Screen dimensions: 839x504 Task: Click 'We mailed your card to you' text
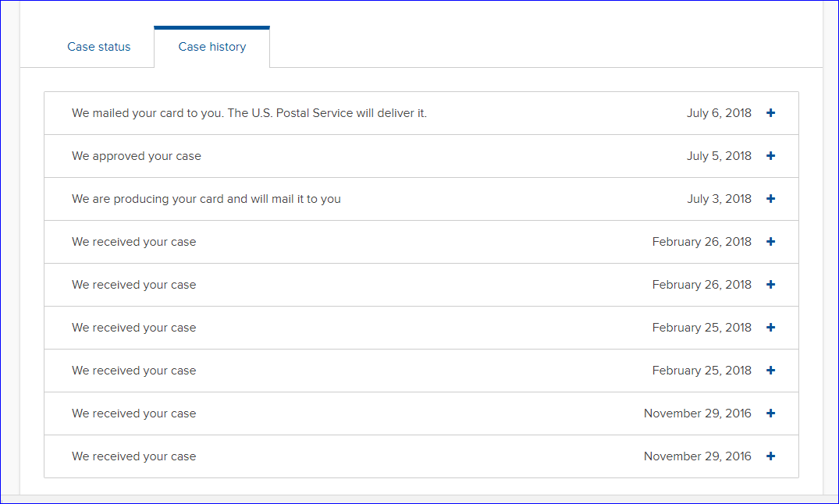point(249,113)
